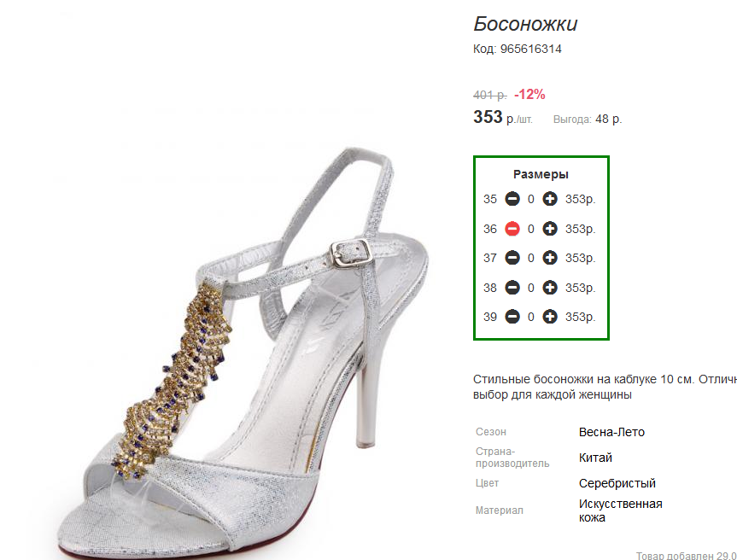737x560 pixels.
Task: Click the 353 р. price
Action: 502,118
